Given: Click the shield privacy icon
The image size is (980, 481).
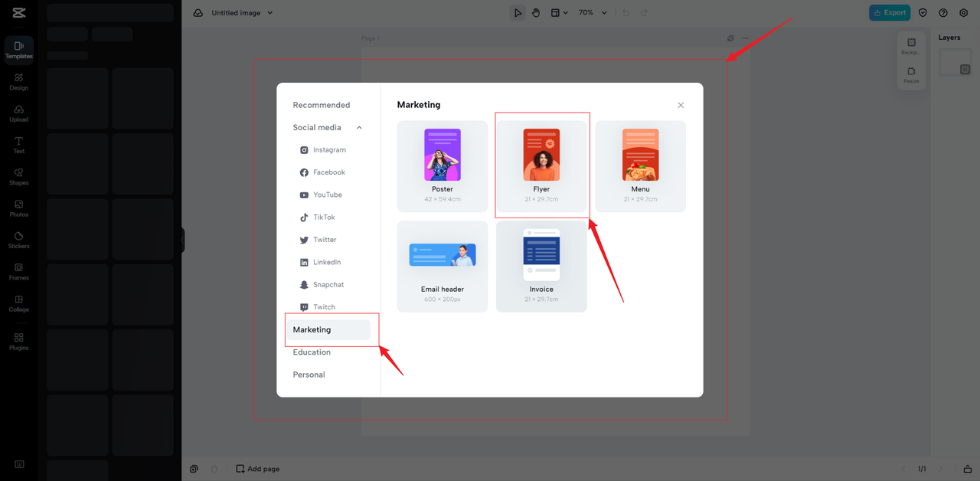Looking at the screenshot, I should [923, 13].
